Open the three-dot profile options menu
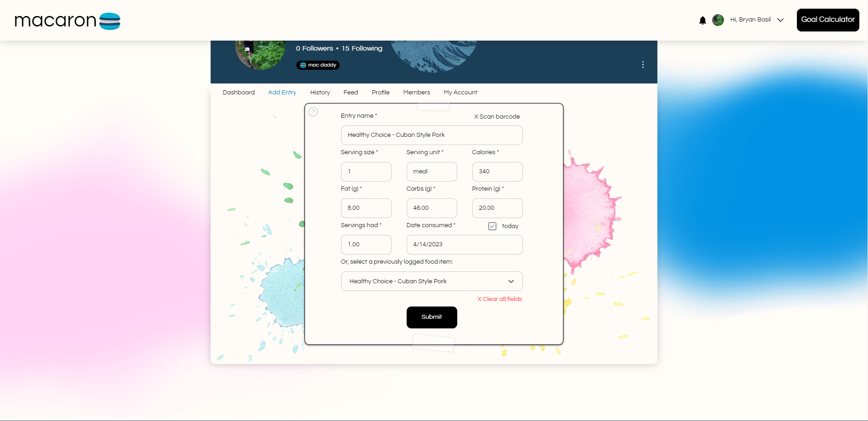 (643, 65)
